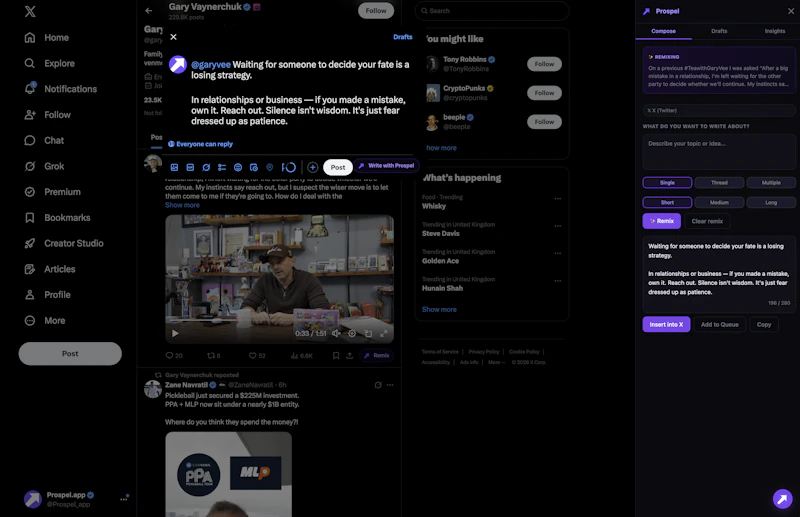800x517 pixels.
Task: Click the white Post button in composer
Action: click(x=338, y=167)
